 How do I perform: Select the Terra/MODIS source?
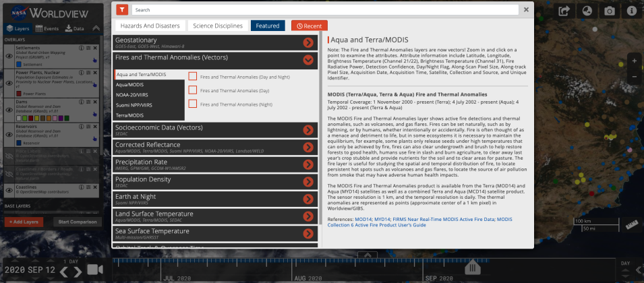click(x=149, y=115)
